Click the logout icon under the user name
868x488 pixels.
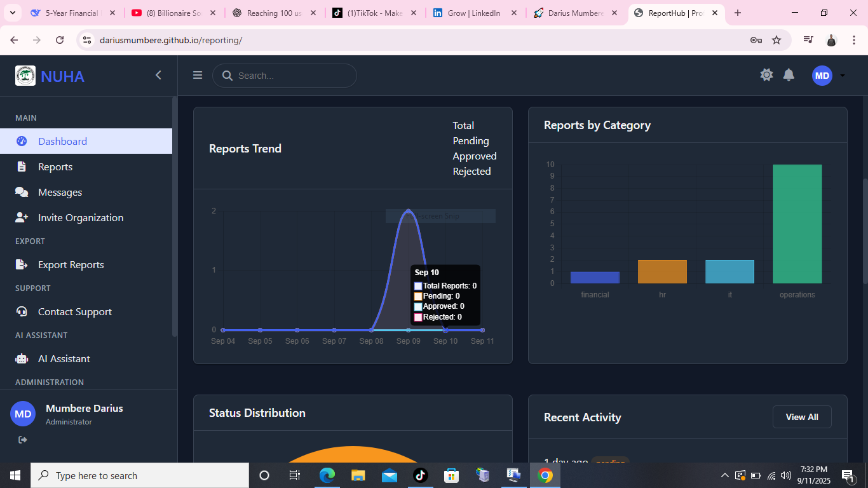coord(23,440)
